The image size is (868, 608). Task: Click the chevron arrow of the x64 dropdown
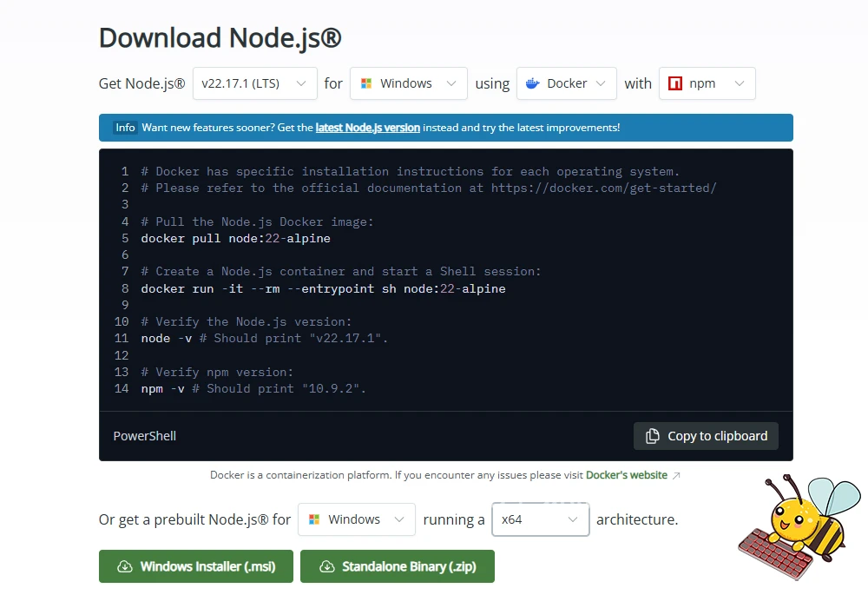[573, 519]
